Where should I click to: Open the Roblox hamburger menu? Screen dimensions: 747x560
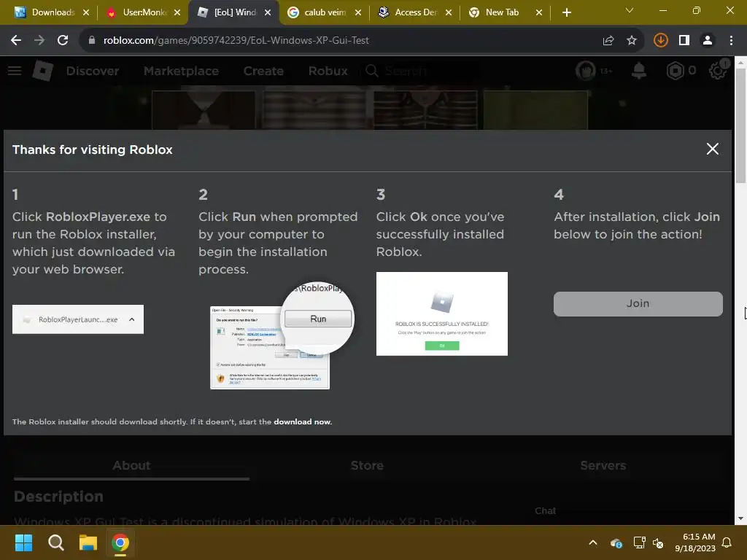(x=15, y=71)
